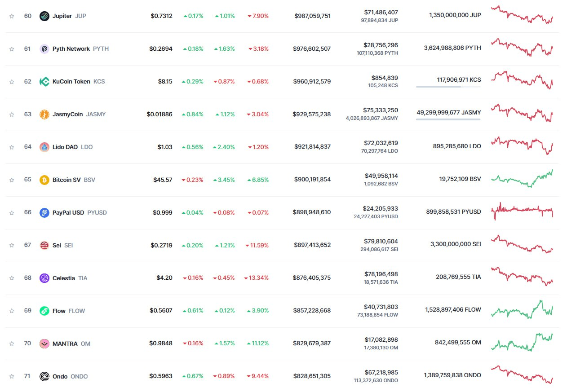Click KuCoin Token circulating supply progress bar
The height and width of the screenshot is (392, 567).
[448, 87]
